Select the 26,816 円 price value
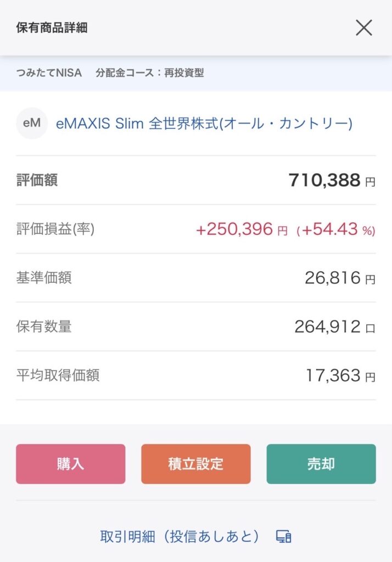 pyautogui.click(x=340, y=278)
